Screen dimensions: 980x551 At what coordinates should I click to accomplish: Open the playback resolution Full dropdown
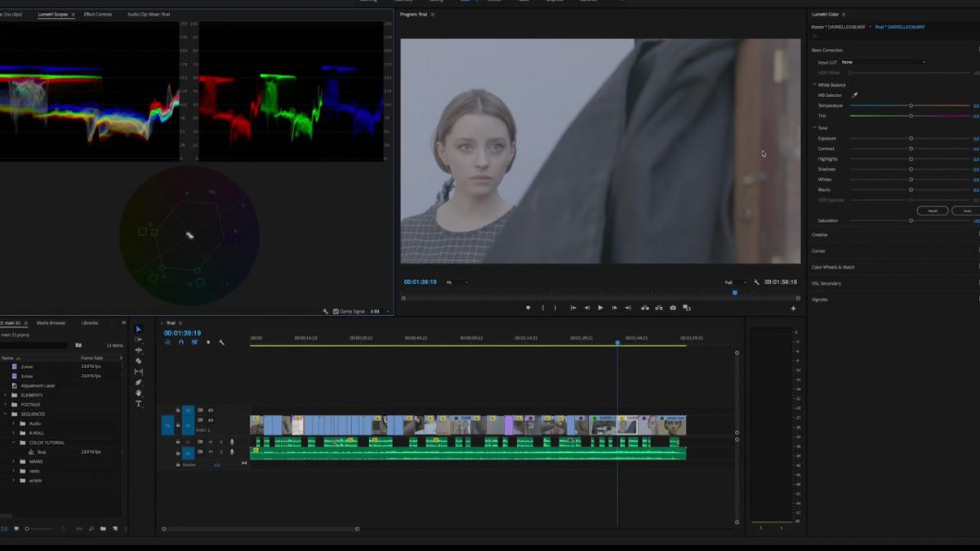pyautogui.click(x=735, y=282)
